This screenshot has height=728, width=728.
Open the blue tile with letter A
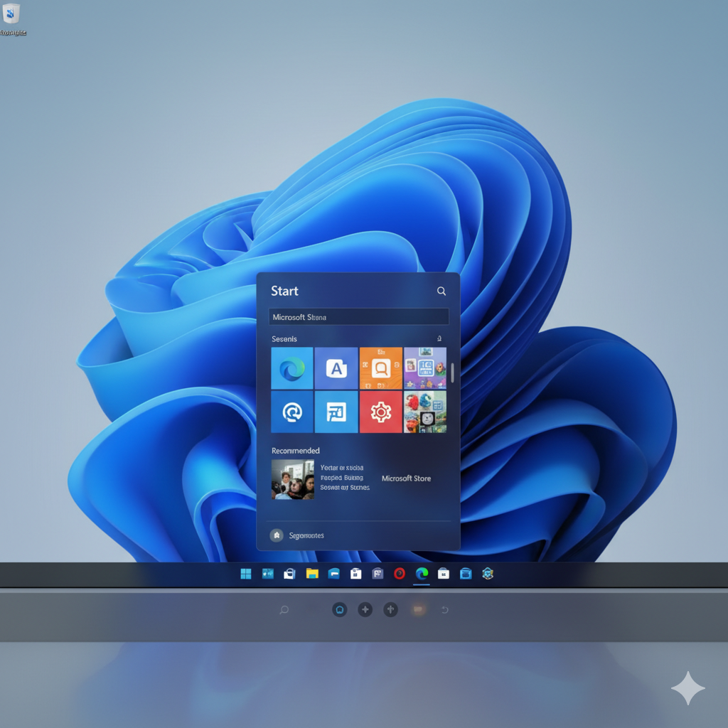pyautogui.click(x=336, y=368)
